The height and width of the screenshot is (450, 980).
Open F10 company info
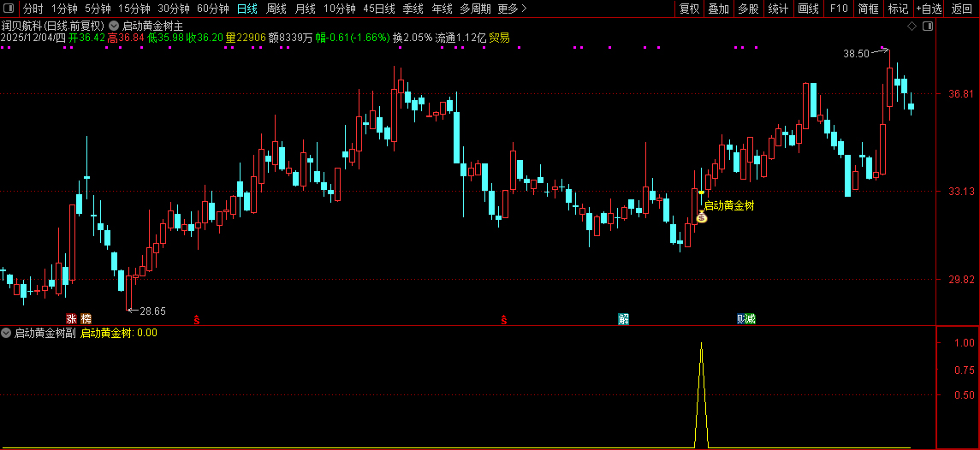tap(839, 9)
